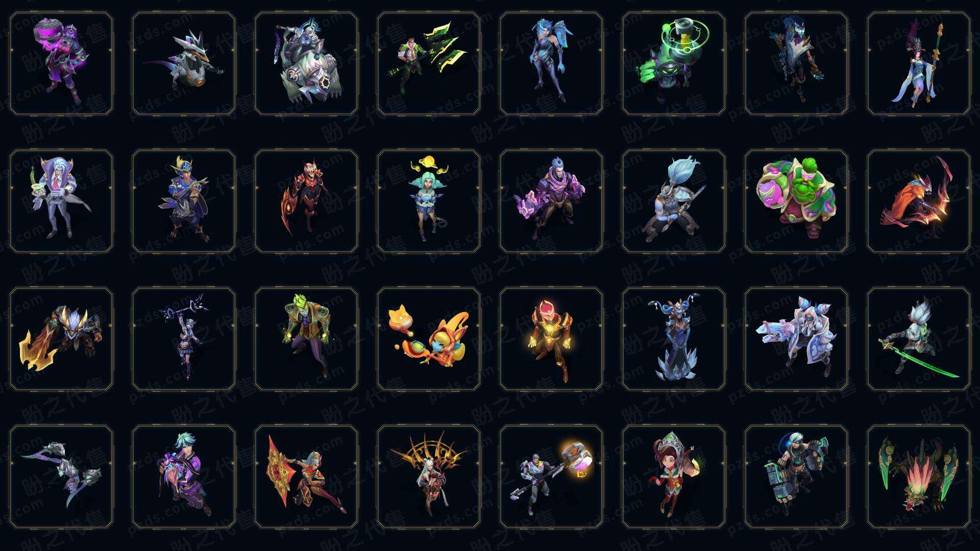Choose the green and pink slime blob tile
980x551 pixels.
[796, 201]
